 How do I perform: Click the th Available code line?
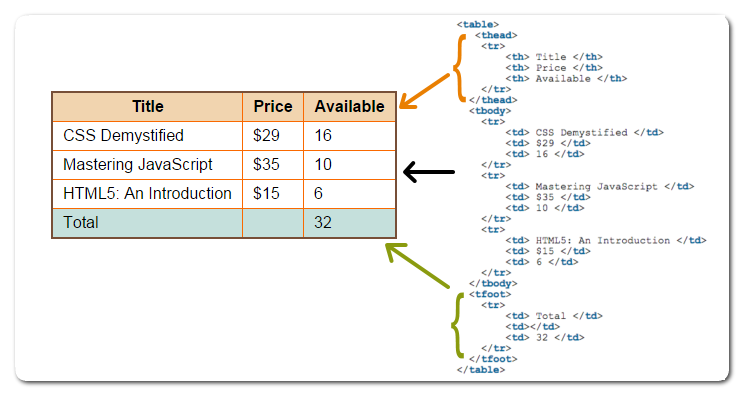click(x=566, y=78)
